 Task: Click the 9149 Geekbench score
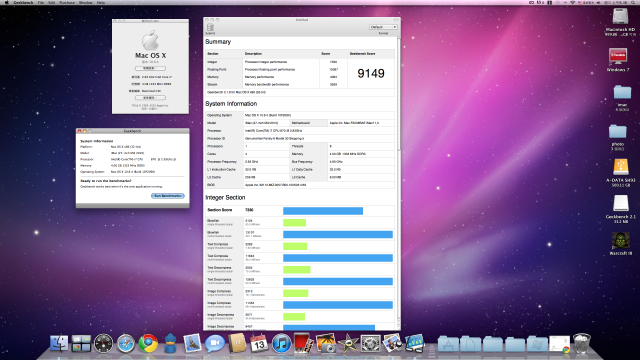click(x=371, y=73)
